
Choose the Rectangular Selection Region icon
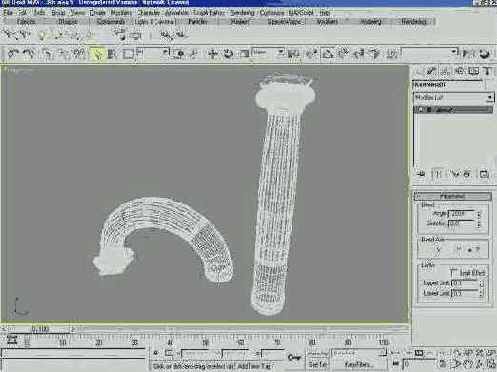pyautogui.click(x=129, y=54)
